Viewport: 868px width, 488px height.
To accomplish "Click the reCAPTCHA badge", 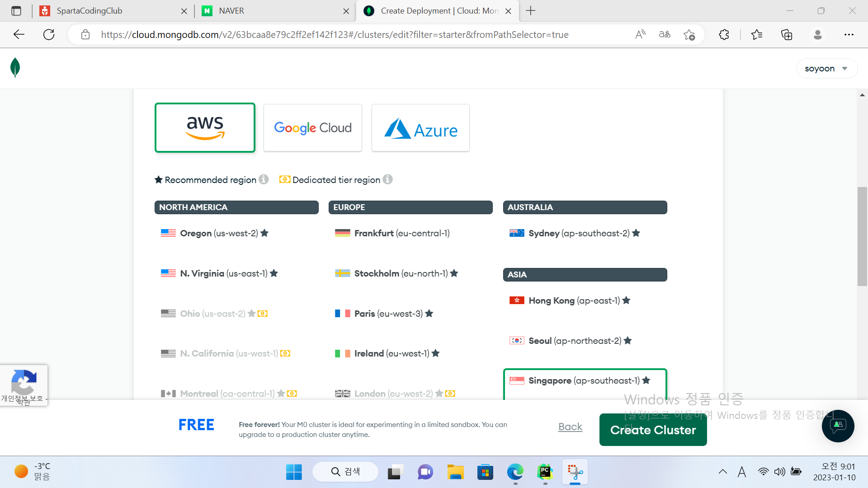I will 24,385.
